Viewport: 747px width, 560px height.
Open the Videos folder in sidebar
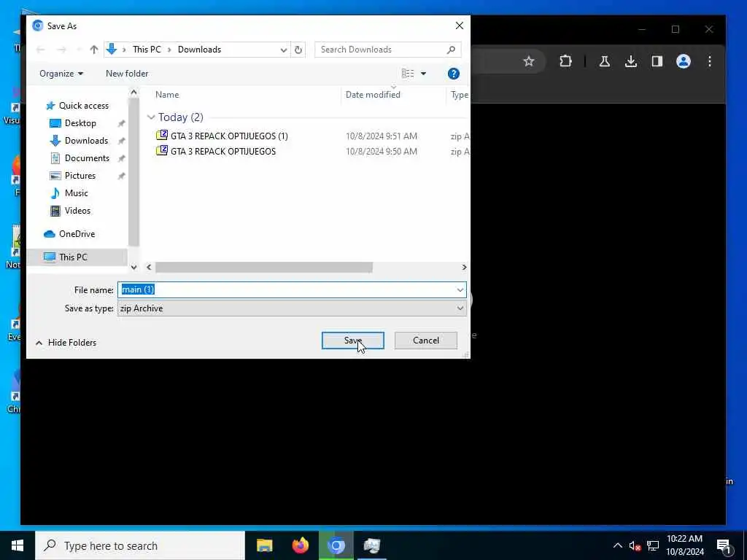click(77, 211)
